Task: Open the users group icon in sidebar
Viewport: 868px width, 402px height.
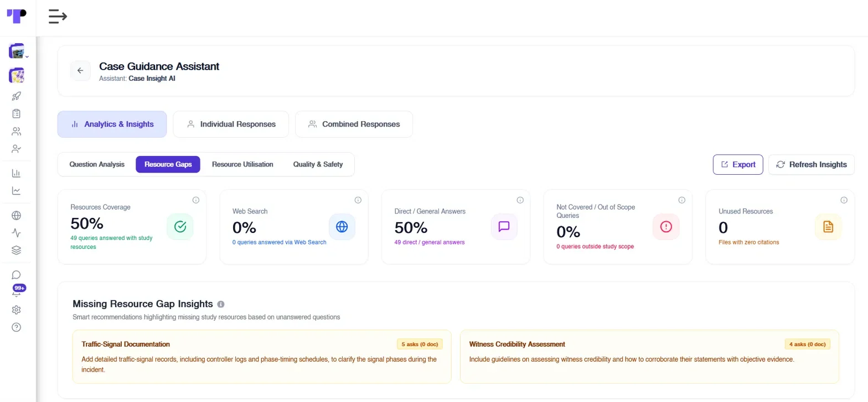Action: click(x=17, y=132)
